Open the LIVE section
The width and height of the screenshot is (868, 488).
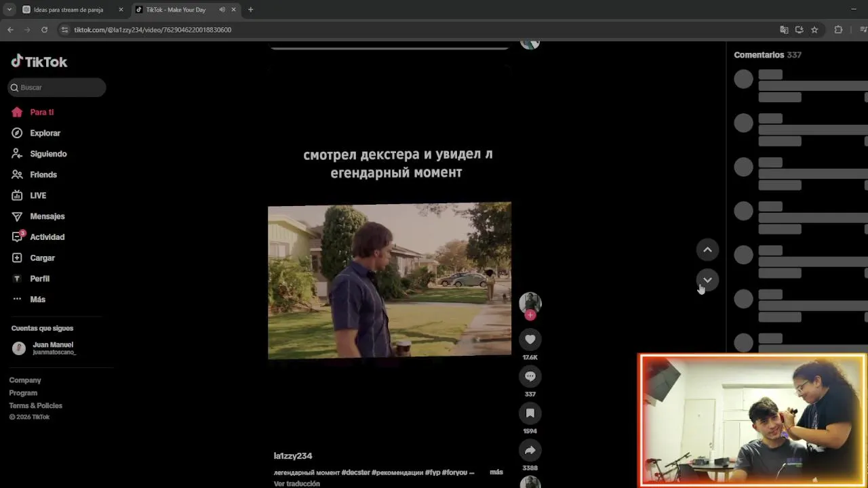point(29,195)
